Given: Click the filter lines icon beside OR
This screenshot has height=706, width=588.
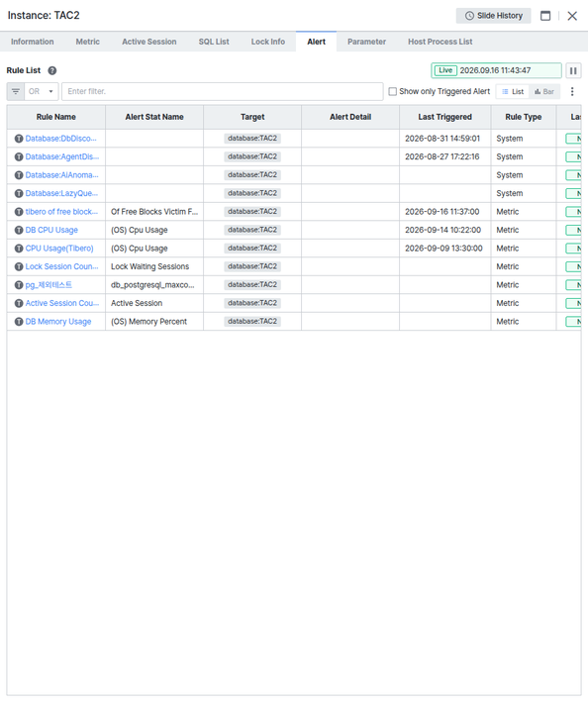Looking at the screenshot, I should (x=16, y=91).
